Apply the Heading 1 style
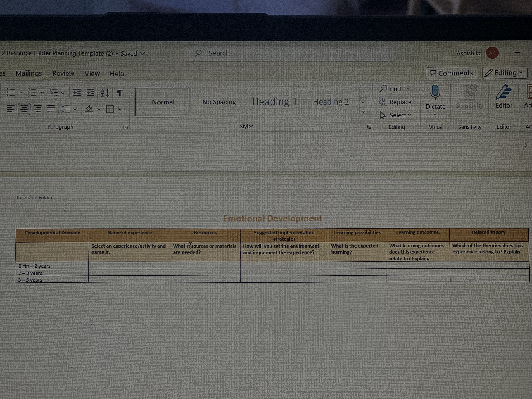Screen dimensions: 532x399 275,102
